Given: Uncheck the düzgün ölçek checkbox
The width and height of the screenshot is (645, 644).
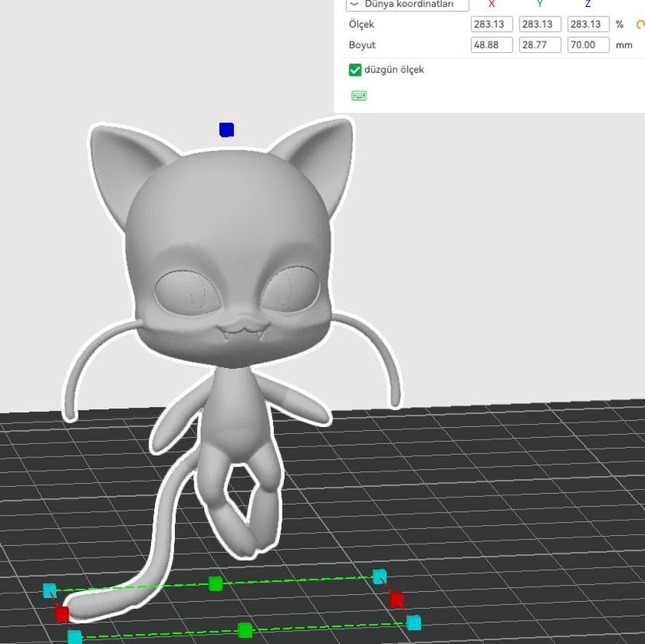Looking at the screenshot, I should pyautogui.click(x=356, y=70).
